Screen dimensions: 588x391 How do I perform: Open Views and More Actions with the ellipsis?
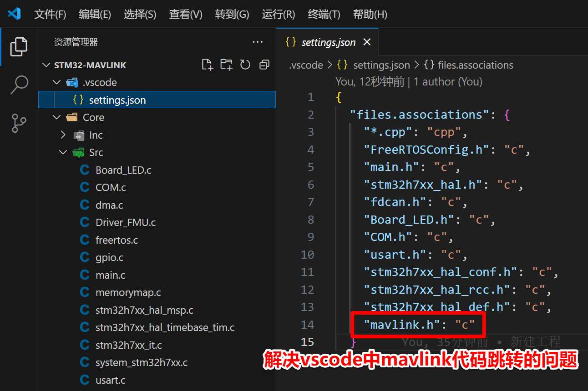click(x=258, y=42)
